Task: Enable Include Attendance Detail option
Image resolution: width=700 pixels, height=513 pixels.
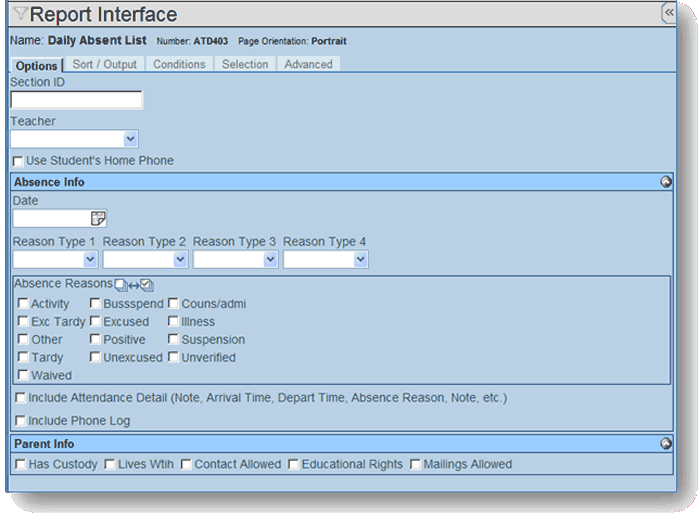Action: coord(20,398)
